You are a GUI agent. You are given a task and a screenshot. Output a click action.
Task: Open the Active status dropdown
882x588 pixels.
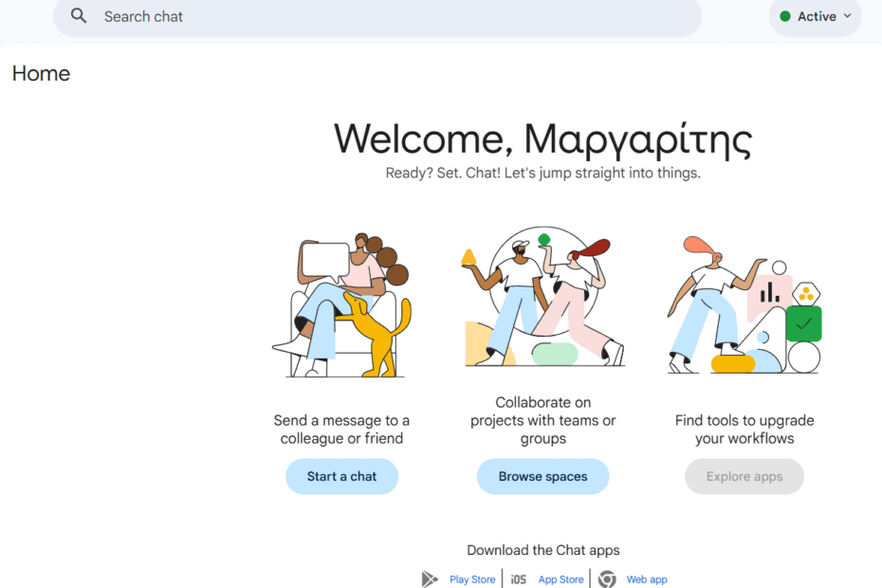(x=814, y=15)
